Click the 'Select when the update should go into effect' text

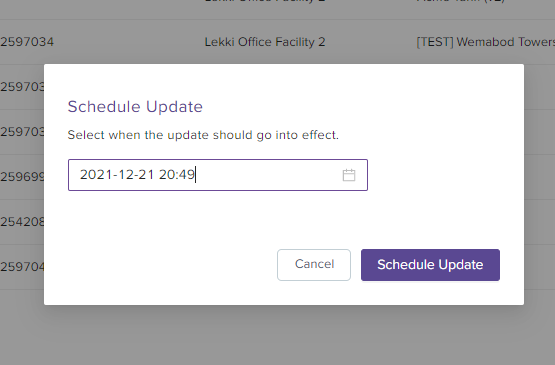pos(203,135)
